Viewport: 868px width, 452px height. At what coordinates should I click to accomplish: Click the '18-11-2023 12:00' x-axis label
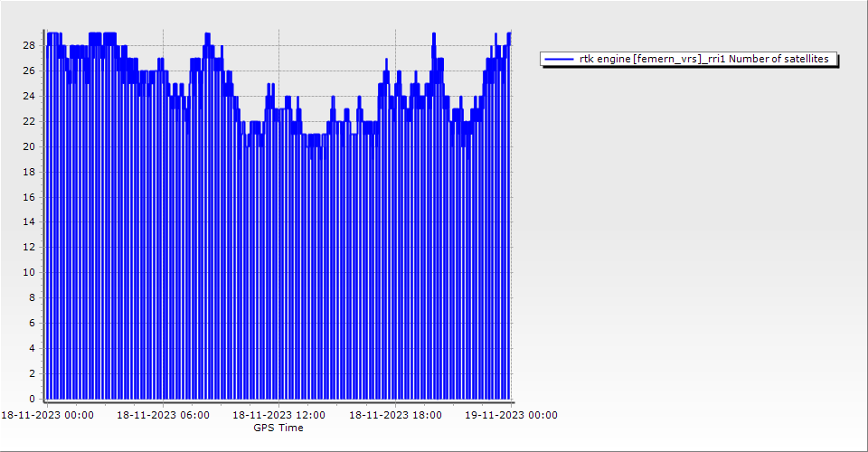click(x=278, y=415)
